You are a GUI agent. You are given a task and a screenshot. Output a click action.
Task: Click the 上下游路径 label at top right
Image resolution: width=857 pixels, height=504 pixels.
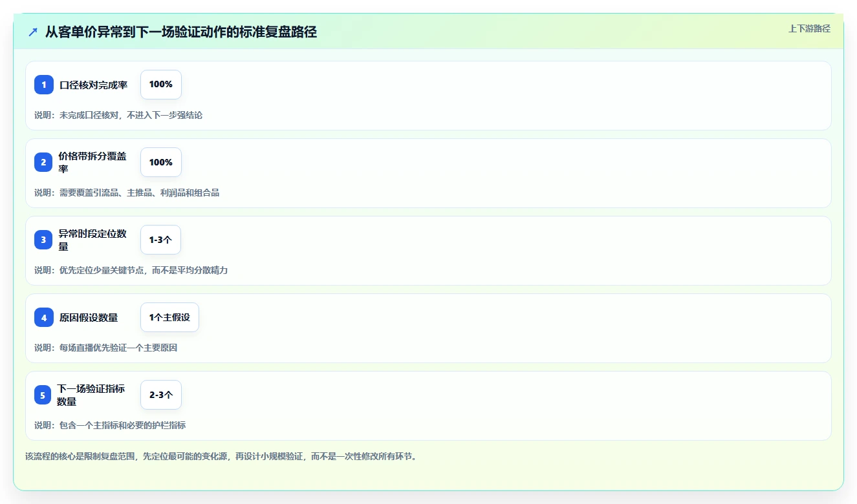pyautogui.click(x=809, y=29)
